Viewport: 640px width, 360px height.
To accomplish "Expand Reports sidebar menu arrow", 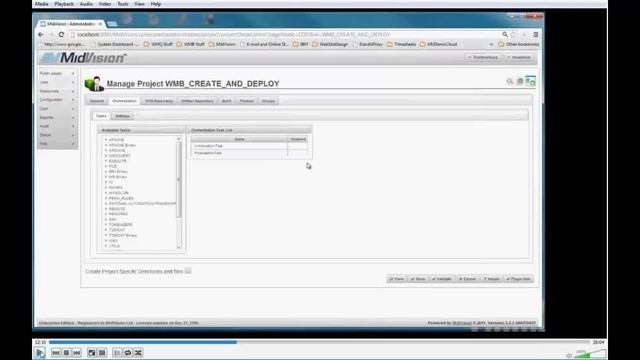I will coord(73,118).
